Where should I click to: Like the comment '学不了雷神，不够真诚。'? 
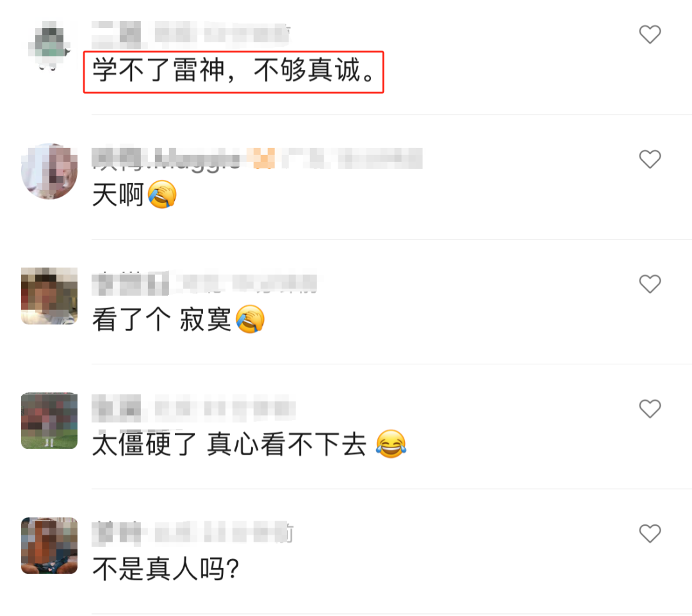tap(650, 35)
